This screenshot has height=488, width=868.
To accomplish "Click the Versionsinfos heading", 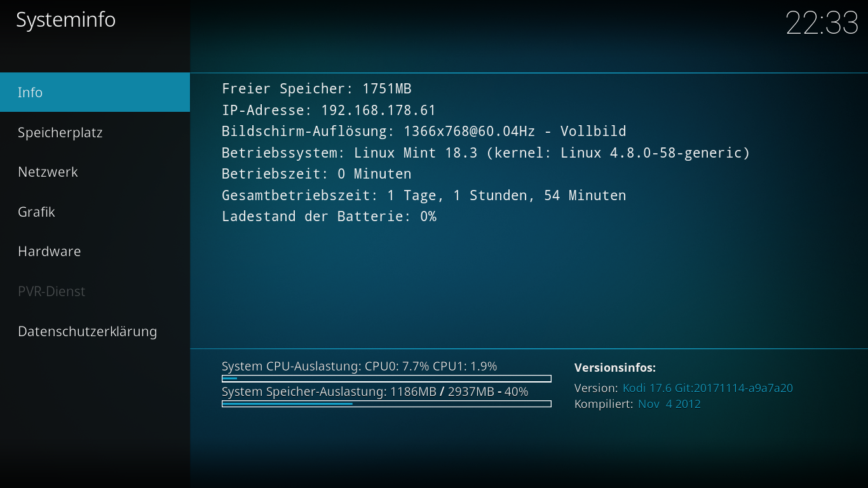I will [x=615, y=367].
